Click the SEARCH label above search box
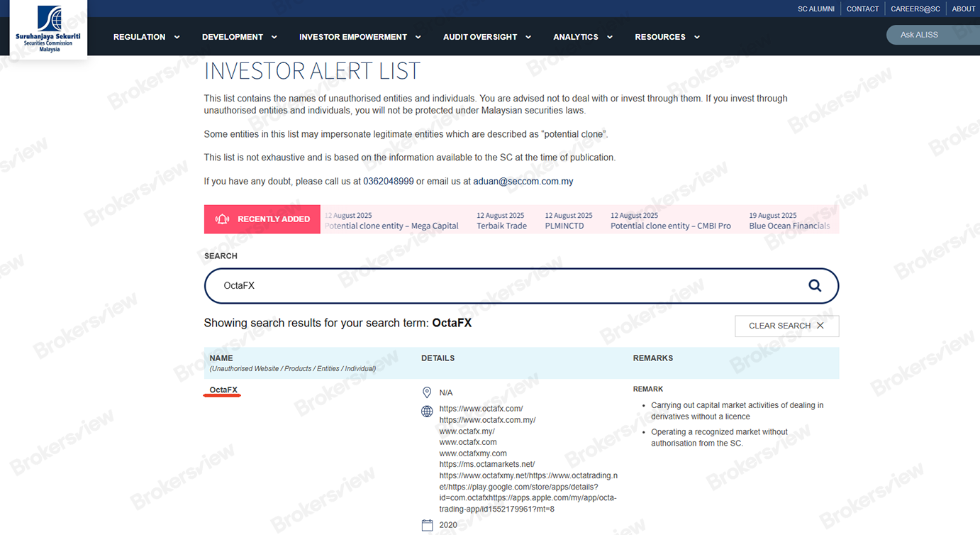 [221, 256]
